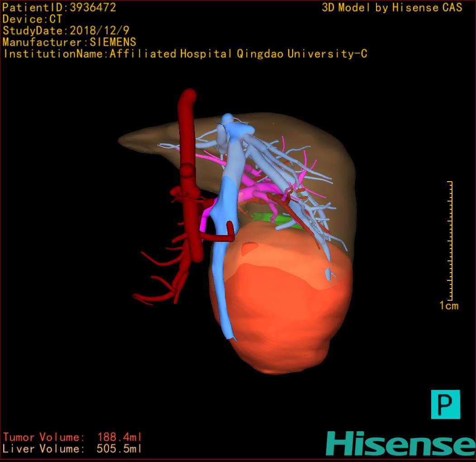
Task: Click the Liver Volume label
Action: 43,449
